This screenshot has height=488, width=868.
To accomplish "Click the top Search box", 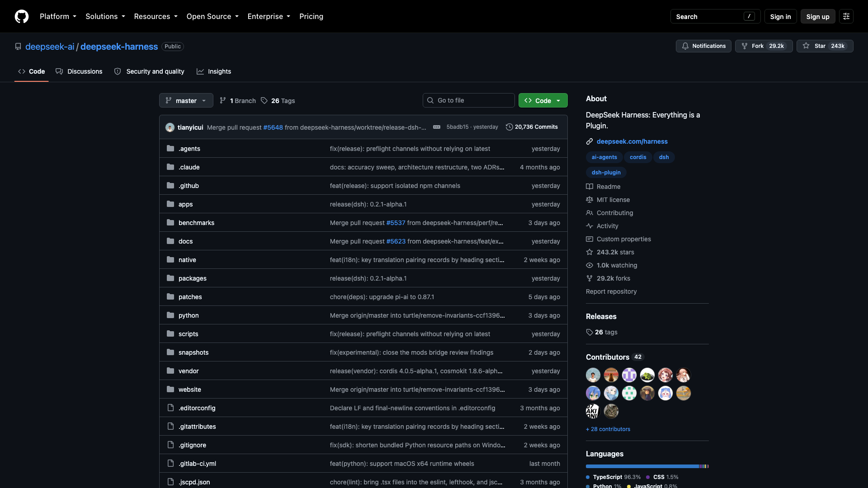I will pyautogui.click(x=715, y=16).
